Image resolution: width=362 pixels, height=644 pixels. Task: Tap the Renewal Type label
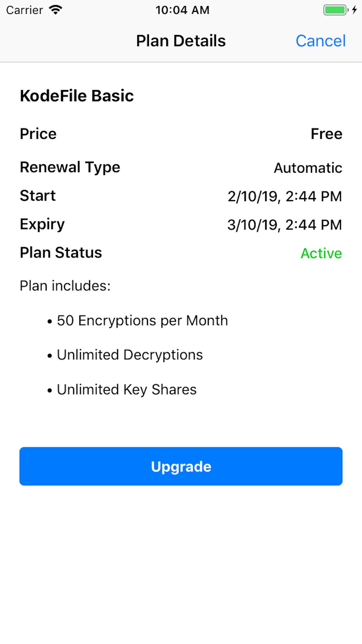pyautogui.click(x=70, y=167)
